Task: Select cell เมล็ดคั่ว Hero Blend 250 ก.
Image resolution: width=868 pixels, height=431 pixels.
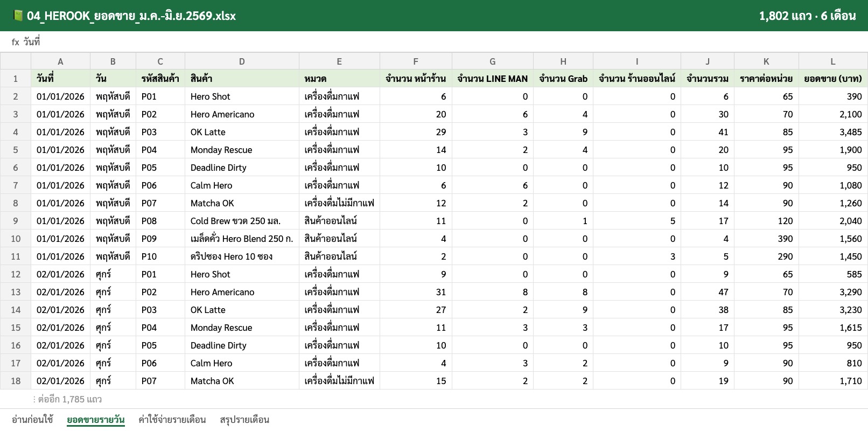Action: click(242, 239)
